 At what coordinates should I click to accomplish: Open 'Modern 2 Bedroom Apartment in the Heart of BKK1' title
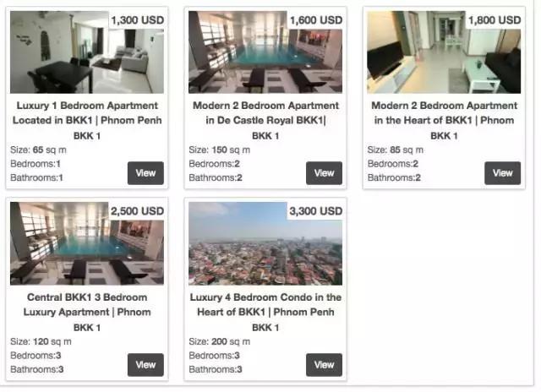point(444,112)
